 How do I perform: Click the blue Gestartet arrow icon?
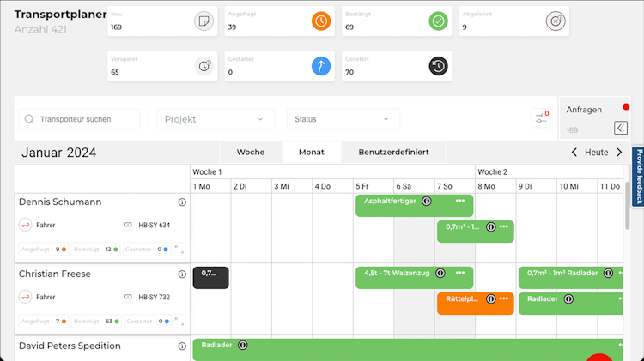[321, 66]
